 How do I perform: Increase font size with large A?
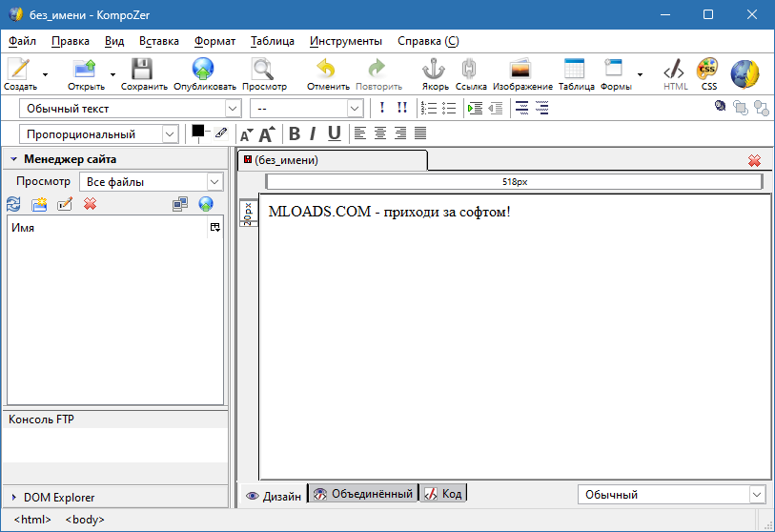(267, 134)
